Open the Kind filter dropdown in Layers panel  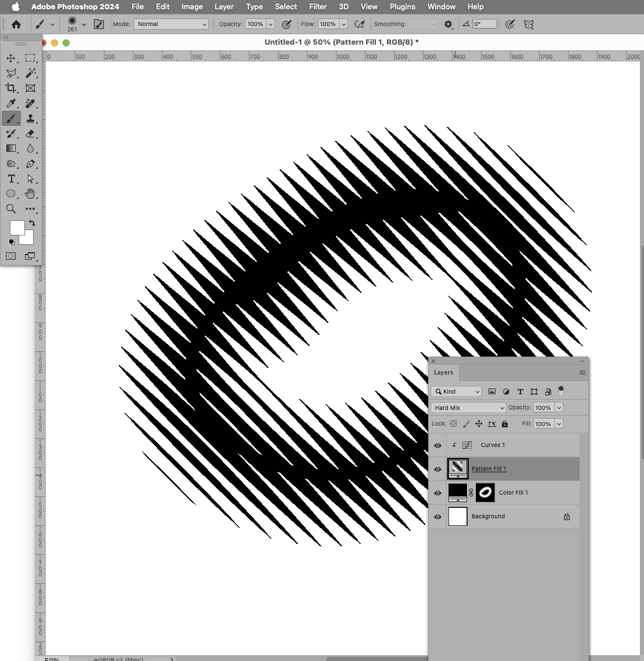(456, 391)
